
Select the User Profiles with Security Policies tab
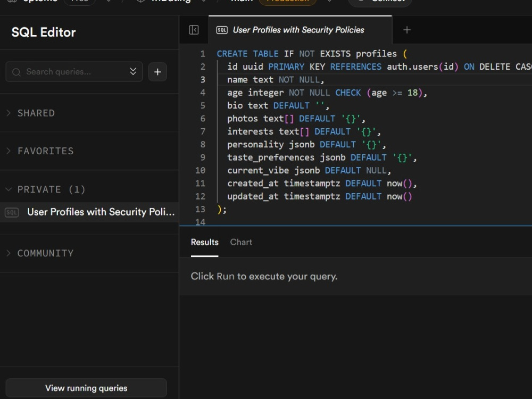pos(300,30)
